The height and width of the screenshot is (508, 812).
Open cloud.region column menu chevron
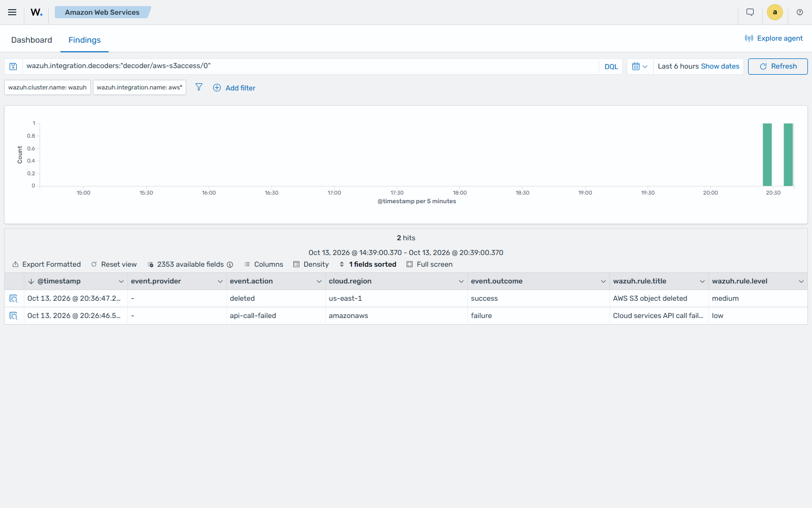click(x=461, y=281)
